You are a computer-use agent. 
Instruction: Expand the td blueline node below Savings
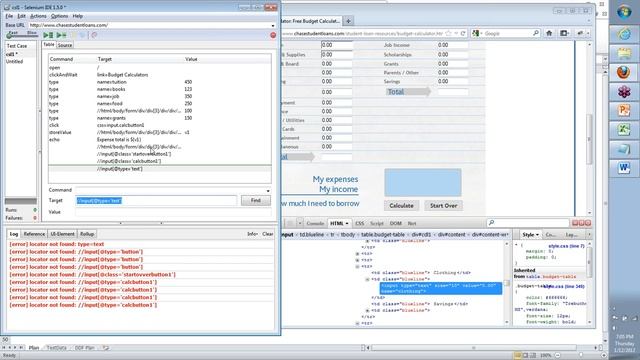pyautogui.click(x=367, y=311)
